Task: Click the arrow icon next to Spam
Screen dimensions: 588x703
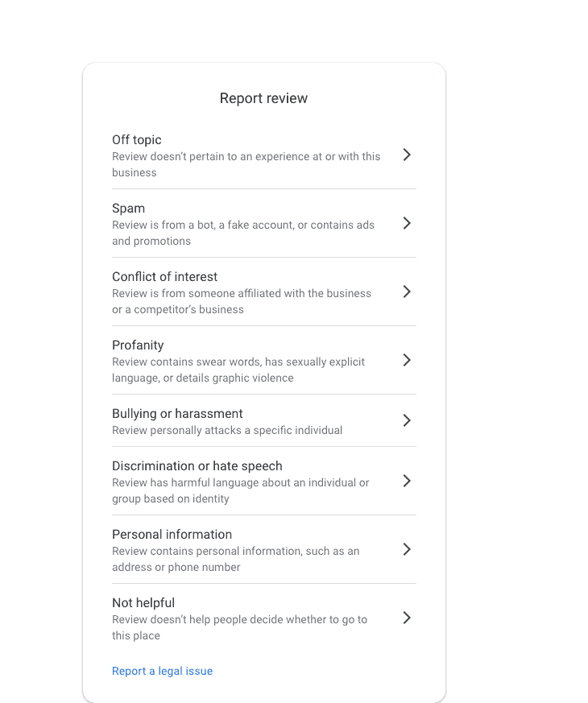Action: pos(407,223)
